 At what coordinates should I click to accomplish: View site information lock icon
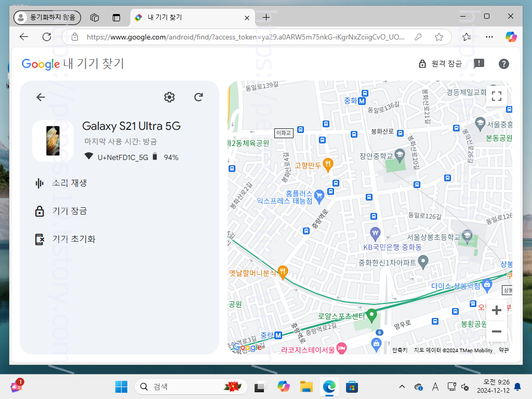[75, 37]
